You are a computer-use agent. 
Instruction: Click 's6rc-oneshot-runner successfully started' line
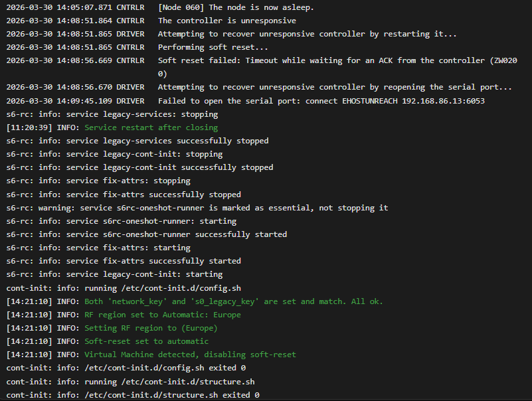tap(147, 234)
